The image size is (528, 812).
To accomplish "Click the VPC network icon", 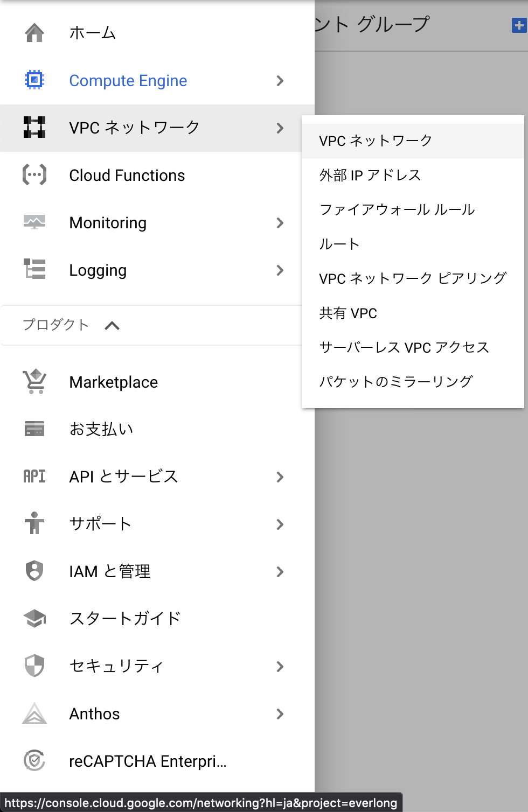I will pos(34,128).
